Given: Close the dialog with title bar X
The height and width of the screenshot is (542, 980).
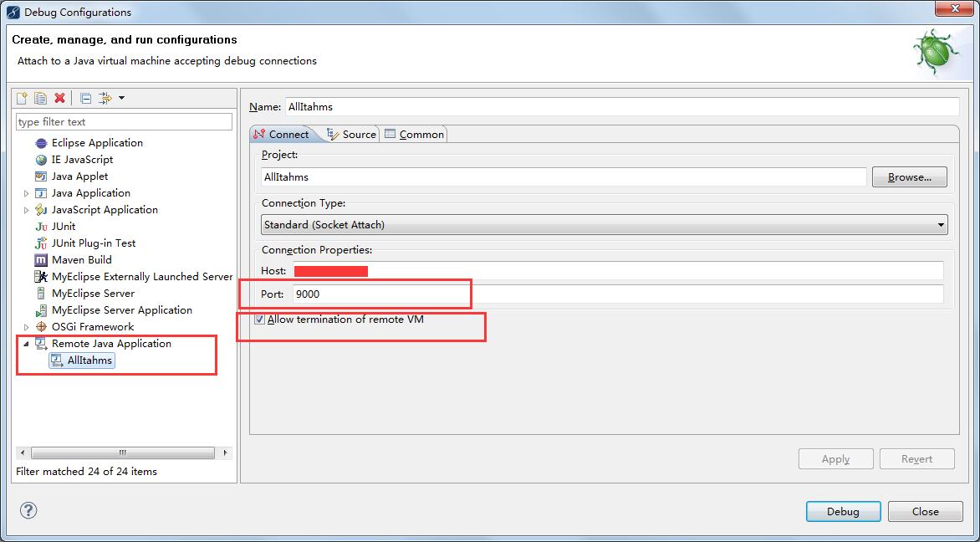Looking at the screenshot, I should coord(954,8).
